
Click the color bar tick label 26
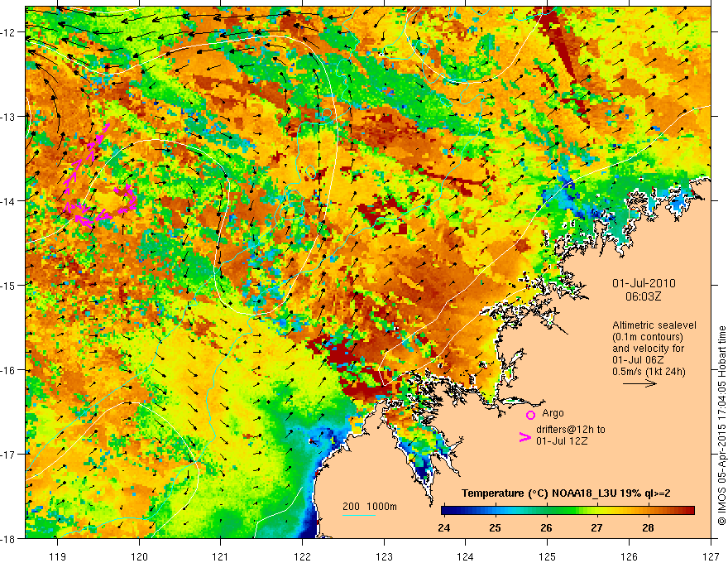[x=546, y=527]
